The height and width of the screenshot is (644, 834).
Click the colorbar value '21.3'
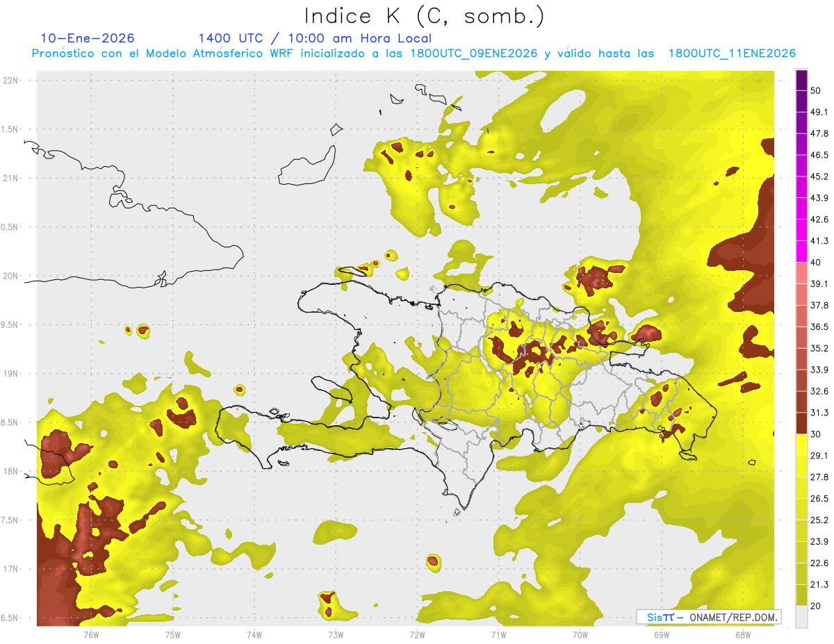coord(819,584)
